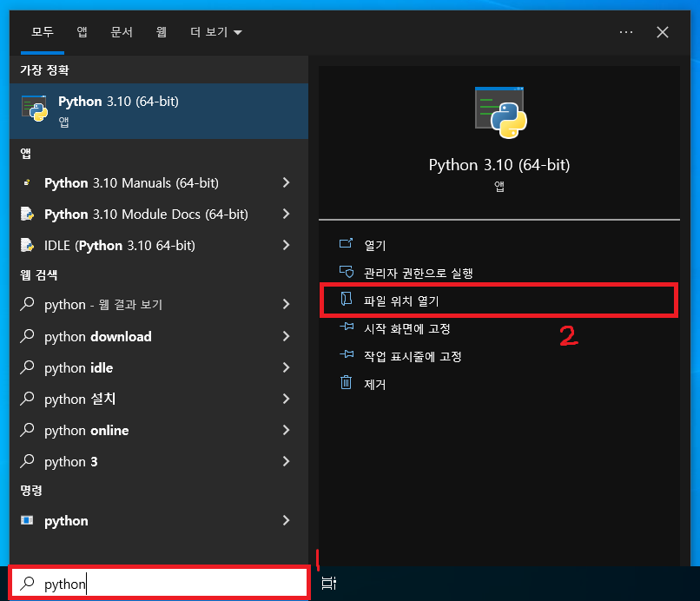Click the search magnifier icon in the search box

[27, 583]
